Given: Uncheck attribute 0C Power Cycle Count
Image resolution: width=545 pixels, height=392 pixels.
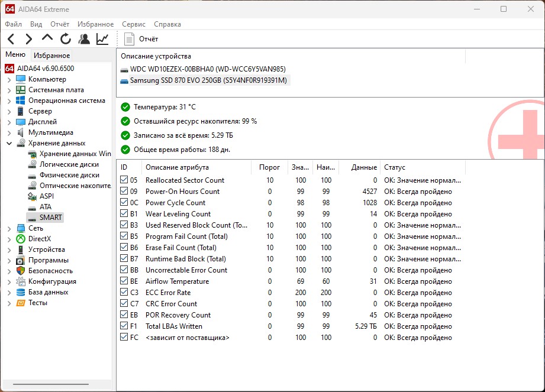Looking at the screenshot, I should [124, 202].
